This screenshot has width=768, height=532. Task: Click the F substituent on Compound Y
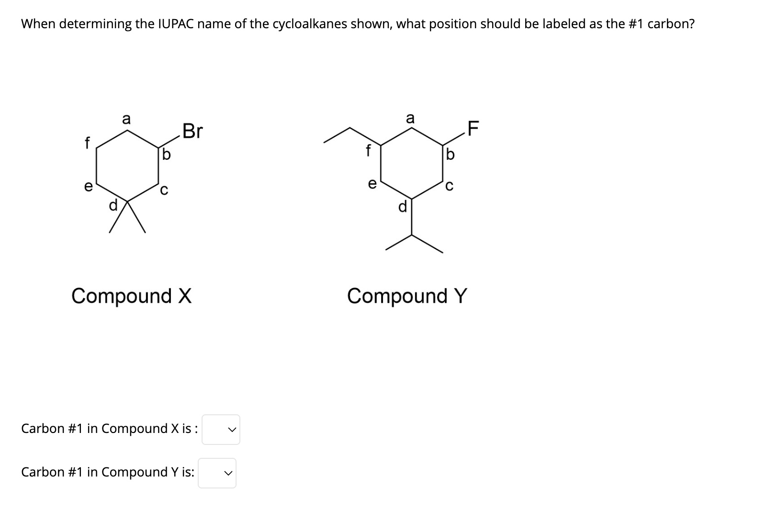[x=472, y=128]
